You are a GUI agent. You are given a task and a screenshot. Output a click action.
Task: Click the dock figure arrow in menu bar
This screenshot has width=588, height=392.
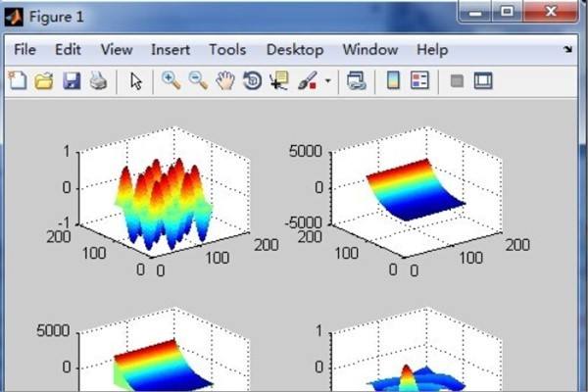pyautogui.click(x=568, y=49)
